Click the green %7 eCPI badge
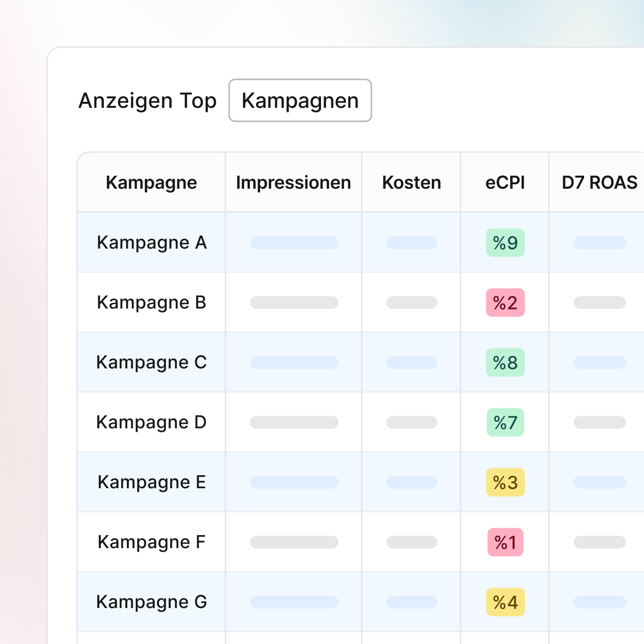Viewport: 644px width, 644px height. coord(505,422)
